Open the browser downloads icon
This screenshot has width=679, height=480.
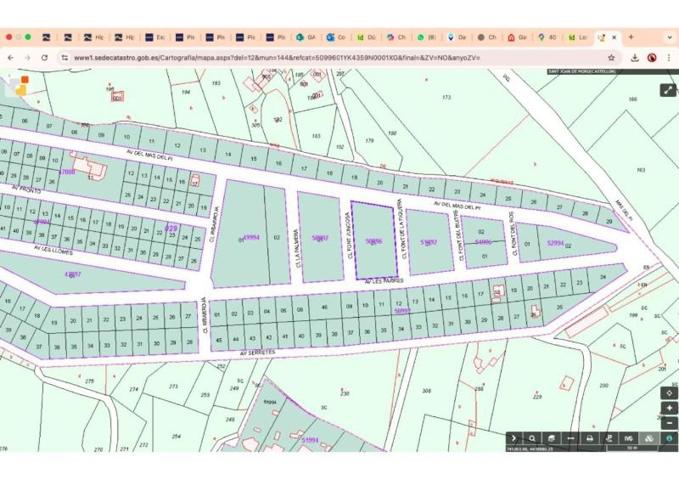coord(635,58)
